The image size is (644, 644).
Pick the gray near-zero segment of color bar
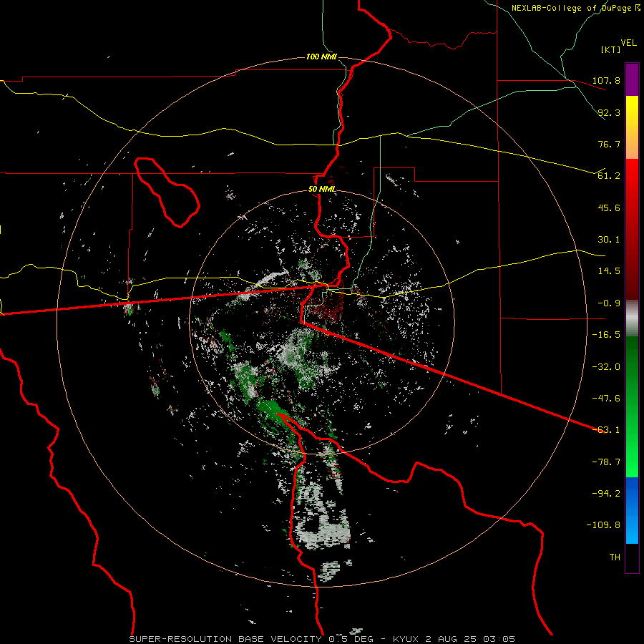coord(632,318)
